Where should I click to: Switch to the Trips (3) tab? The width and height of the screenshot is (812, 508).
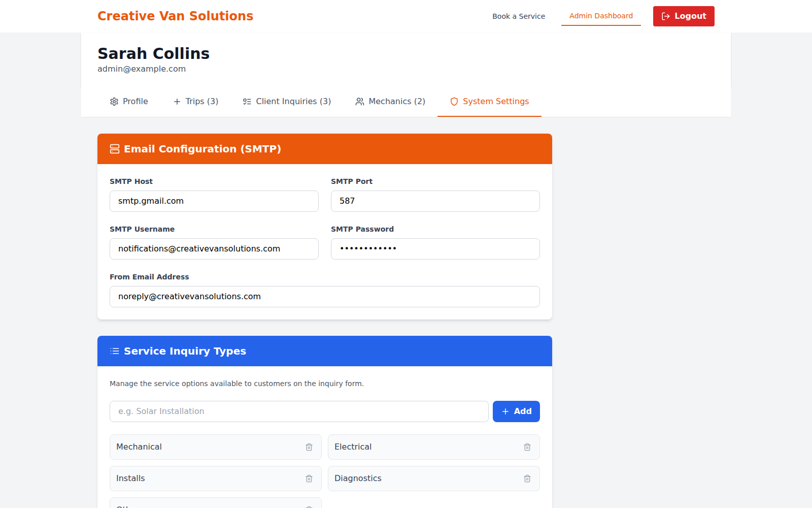(196, 102)
